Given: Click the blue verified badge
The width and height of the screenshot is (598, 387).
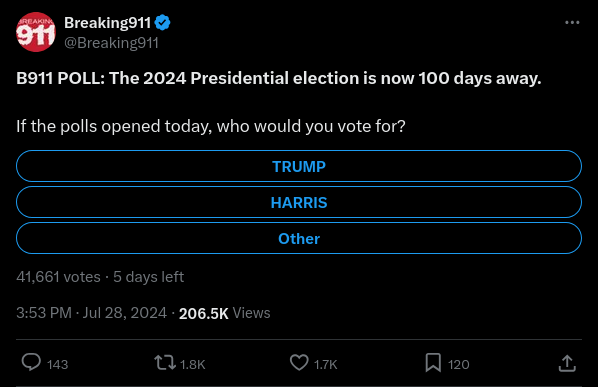Looking at the screenshot, I should pos(163,23).
